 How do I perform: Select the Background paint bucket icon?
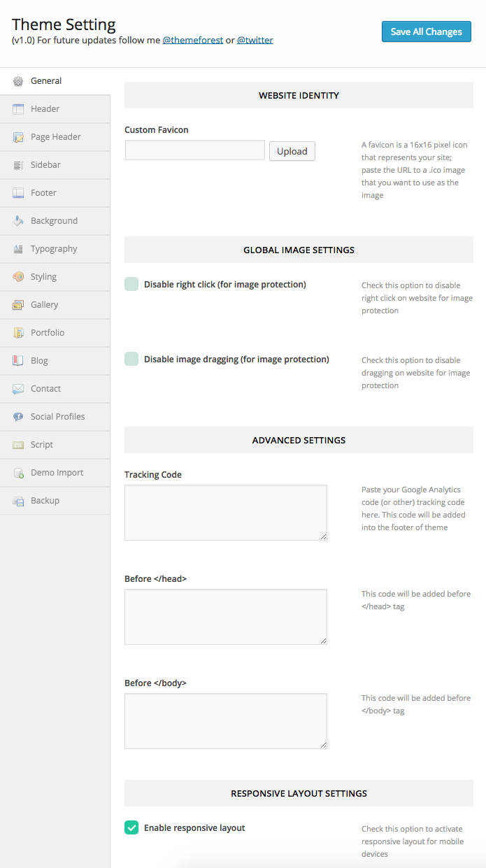18,221
